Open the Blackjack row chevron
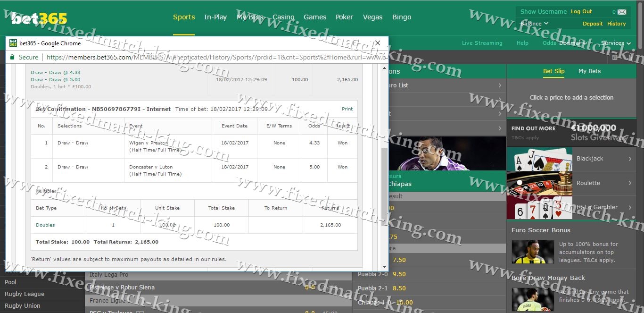This screenshot has width=644, height=313. pos(630,159)
